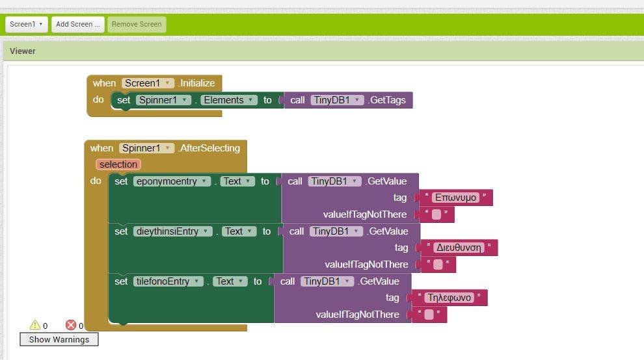This screenshot has width=644, height=360.
Task: Open Text dropdown in tilefonoEntry block
Action: coord(230,281)
